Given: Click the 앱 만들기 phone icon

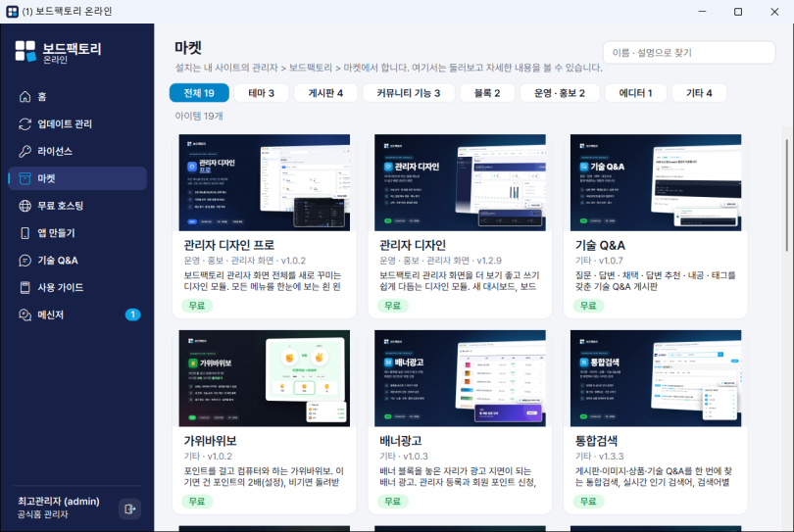Looking at the screenshot, I should [x=25, y=233].
